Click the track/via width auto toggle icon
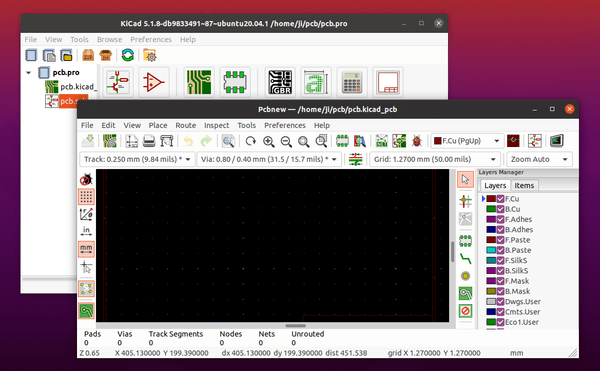 (x=355, y=159)
